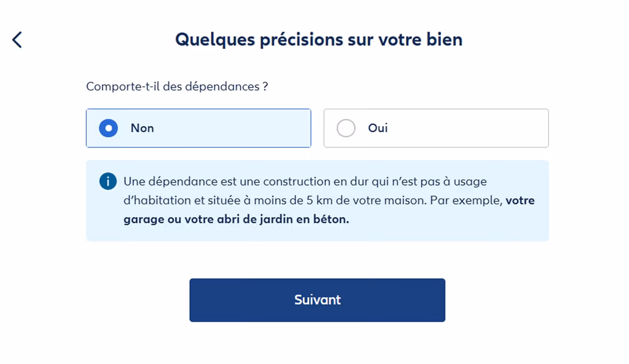Click the light blue information banner
Screen dimensions: 629x364
click(x=317, y=200)
